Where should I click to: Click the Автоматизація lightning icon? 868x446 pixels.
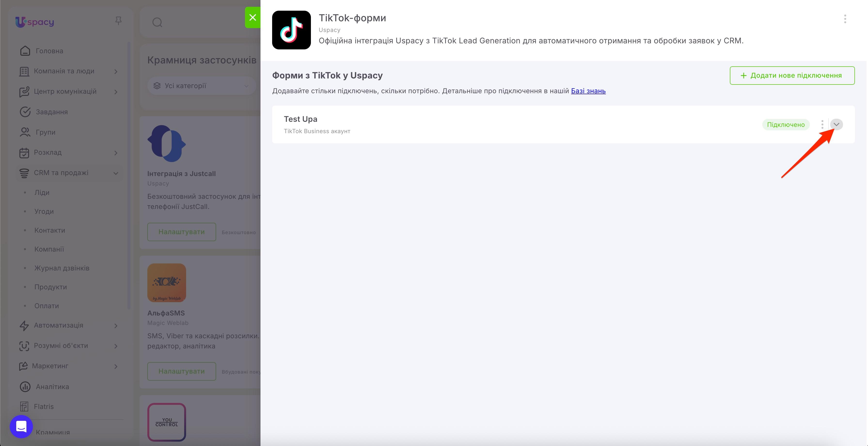24,325
